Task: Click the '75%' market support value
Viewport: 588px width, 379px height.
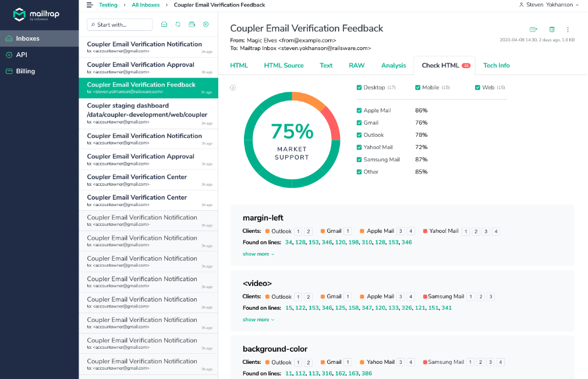Action: pos(292,132)
